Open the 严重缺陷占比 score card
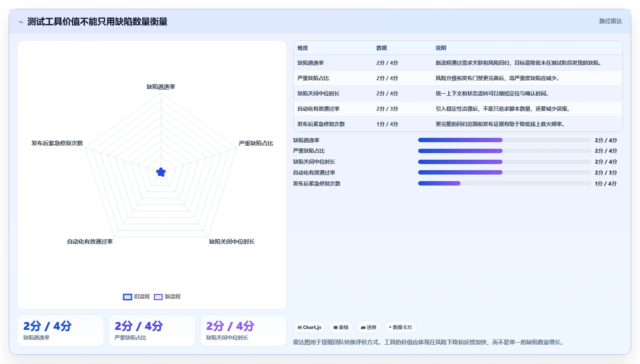Screen dimensions: 640x364 pos(152,330)
